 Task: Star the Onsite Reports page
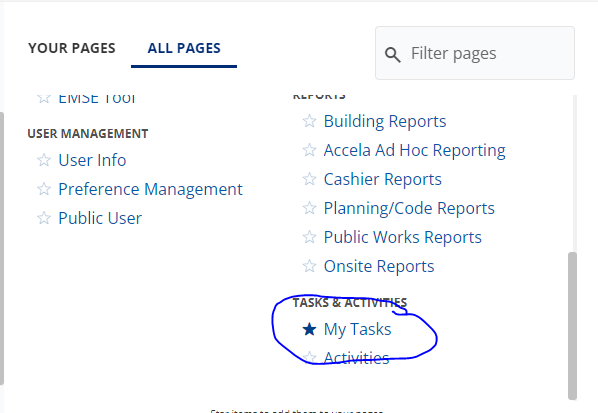(309, 266)
